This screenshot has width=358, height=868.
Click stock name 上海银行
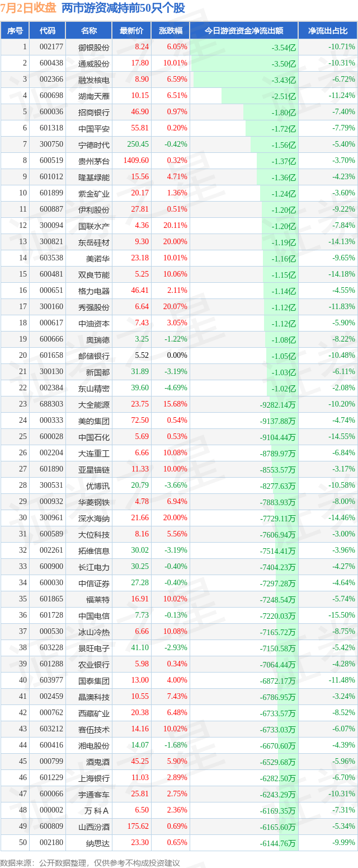(94, 778)
